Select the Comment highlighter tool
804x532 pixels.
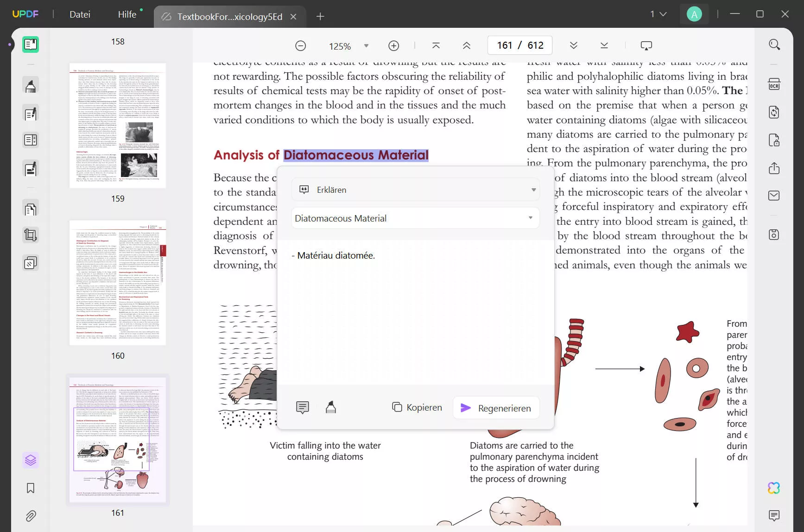pos(31,86)
